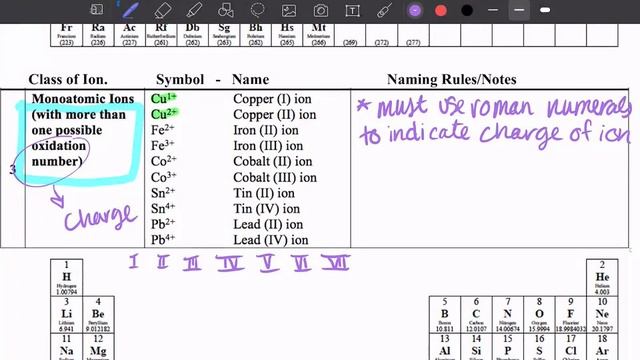Click the 'Lead (II) ion' name
The image size is (640, 360).
(268, 224)
